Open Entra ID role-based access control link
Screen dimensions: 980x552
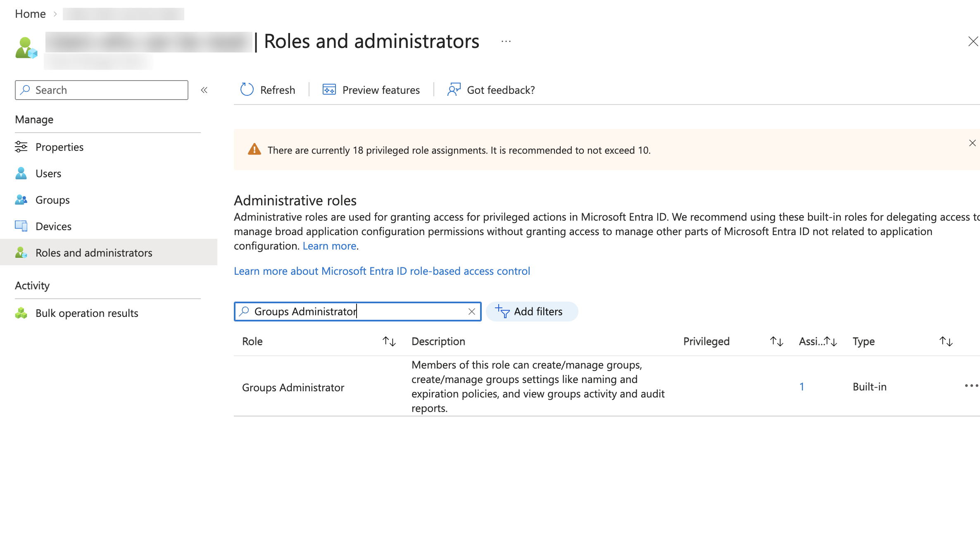click(382, 271)
